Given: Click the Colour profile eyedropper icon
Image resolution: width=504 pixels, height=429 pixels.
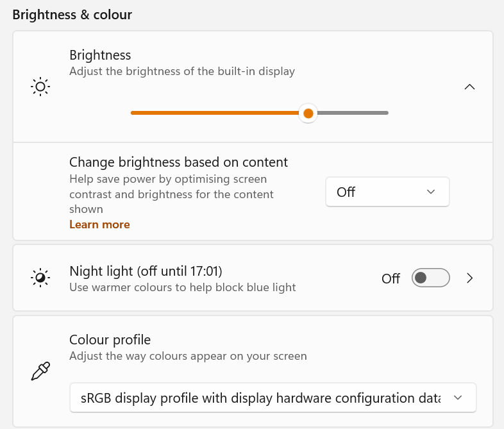Looking at the screenshot, I should (x=40, y=371).
